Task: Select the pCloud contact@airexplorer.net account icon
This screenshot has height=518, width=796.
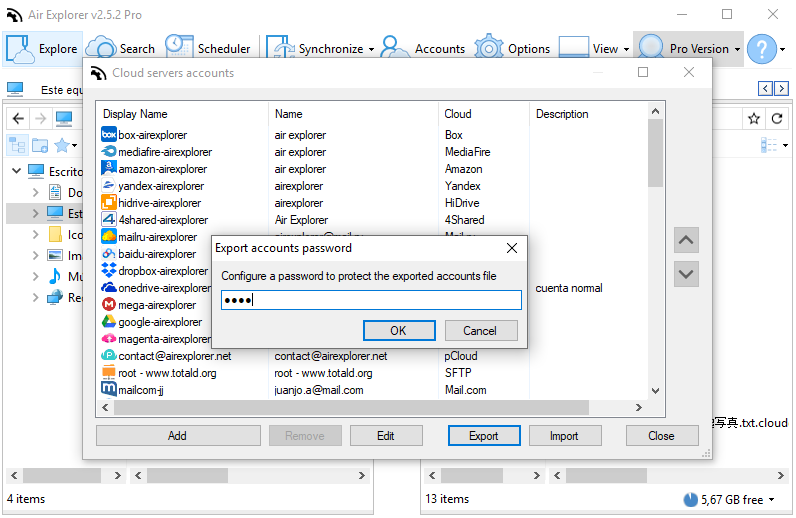Action: [x=109, y=355]
